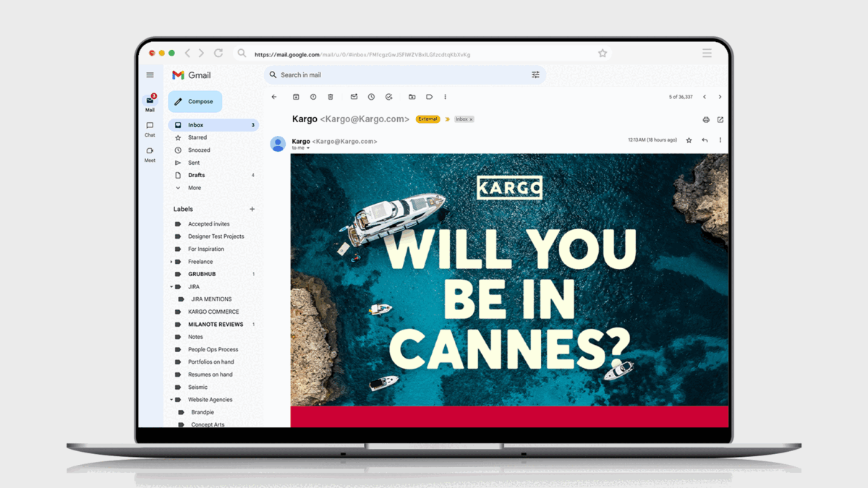Bookmark page with star in address bar
868x488 pixels.
603,53
